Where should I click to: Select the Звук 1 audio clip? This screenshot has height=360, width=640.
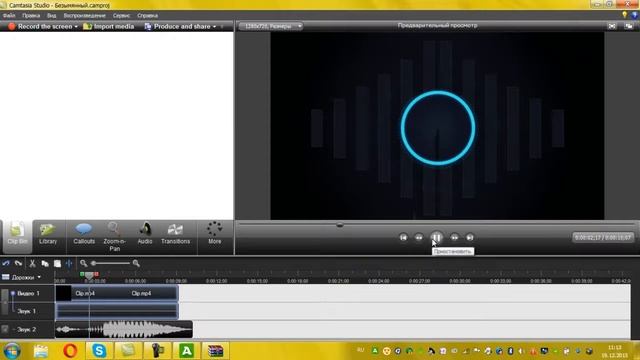[117, 311]
